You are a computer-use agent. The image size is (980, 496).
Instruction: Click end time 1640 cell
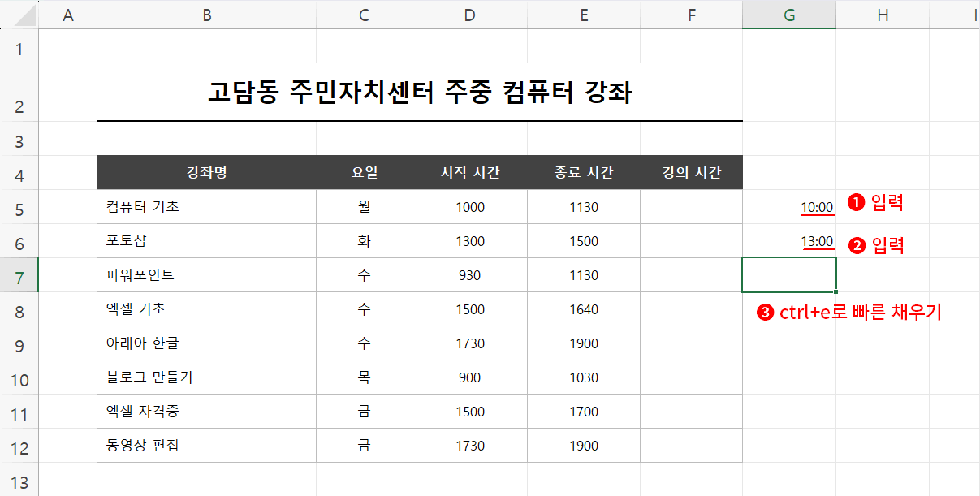pos(583,309)
